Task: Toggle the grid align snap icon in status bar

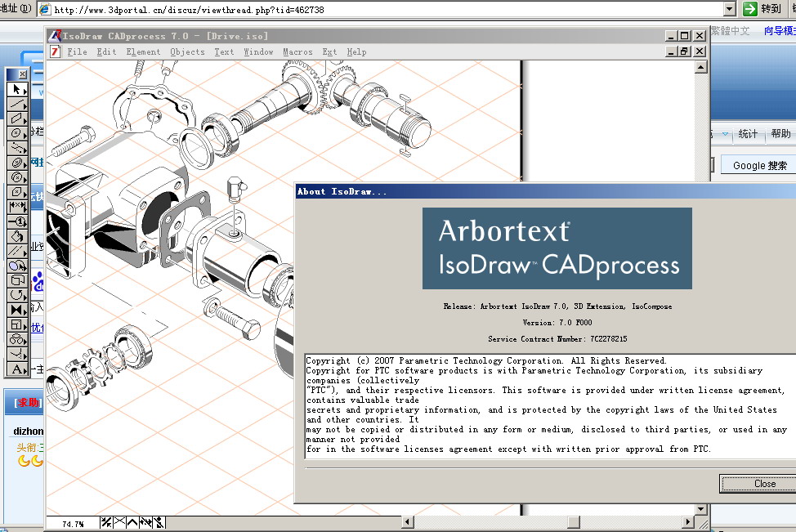Action: 106,522
